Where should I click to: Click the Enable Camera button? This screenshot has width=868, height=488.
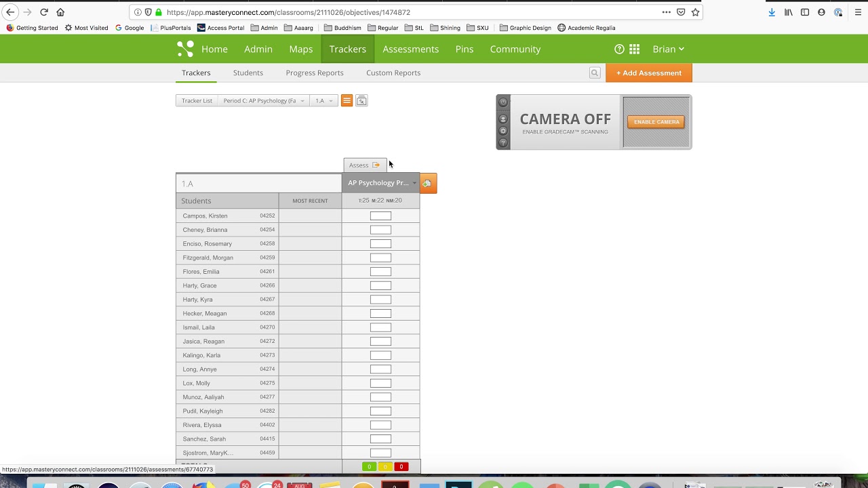tap(656, 122)
